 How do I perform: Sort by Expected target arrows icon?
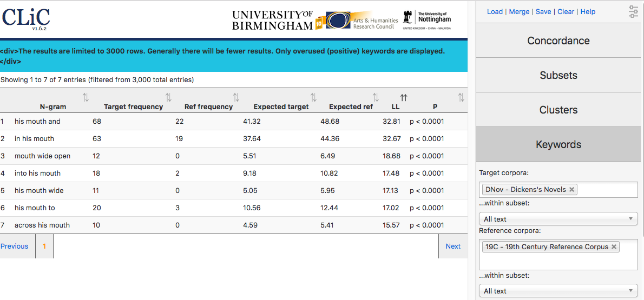point(313,98)
